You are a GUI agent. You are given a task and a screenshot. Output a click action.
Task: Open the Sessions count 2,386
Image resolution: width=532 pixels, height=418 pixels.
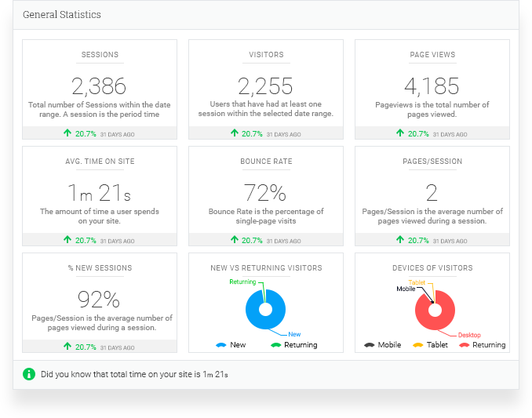click(x=99, y=85)
